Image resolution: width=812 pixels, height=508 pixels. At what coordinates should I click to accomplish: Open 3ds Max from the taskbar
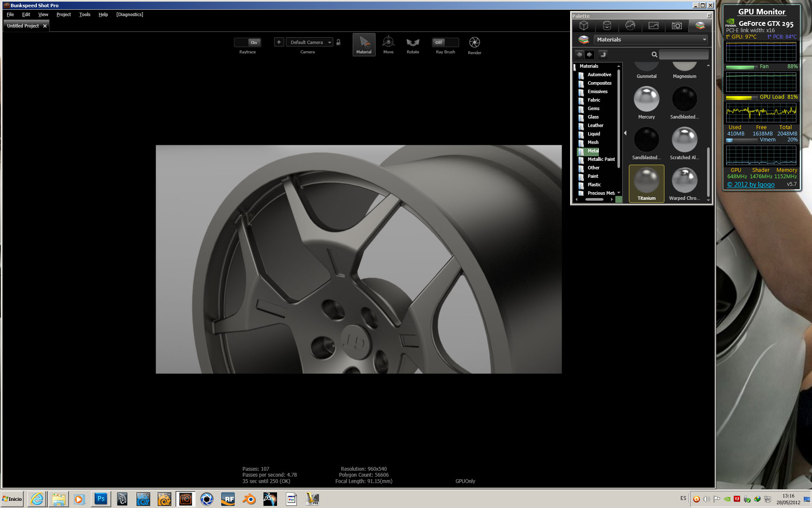pyautogui.click(x=270, y=499)
